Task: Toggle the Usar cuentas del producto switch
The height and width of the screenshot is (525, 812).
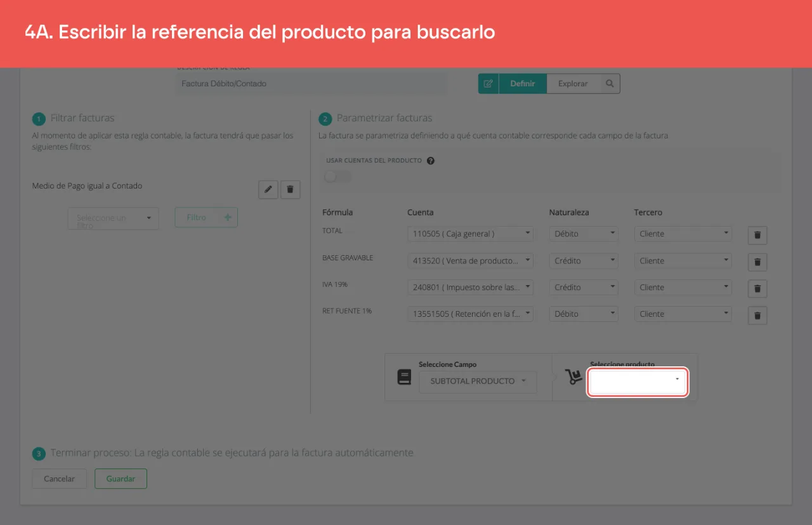Action: 337,176
